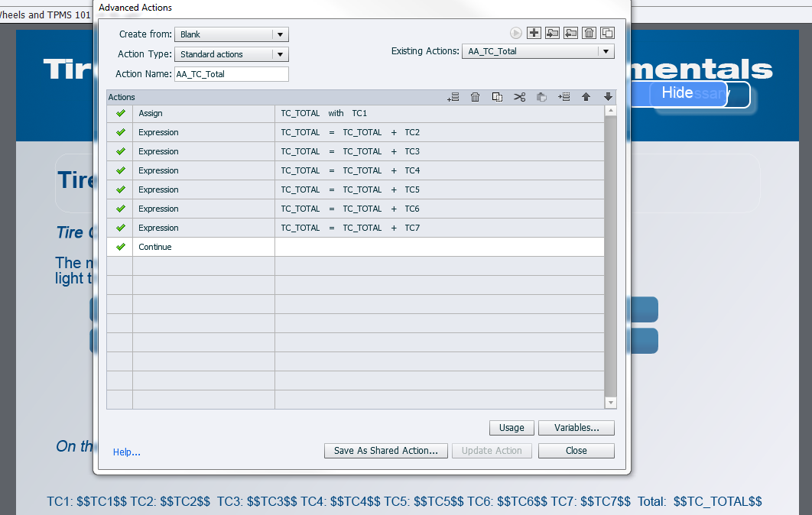Toggle the checkmark on the TC7 expression row
This screenshot has width=812, height=515.
[120, 228]
